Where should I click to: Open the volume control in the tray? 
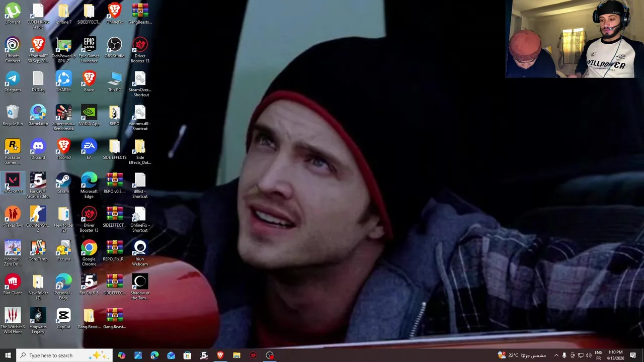pos(589,355)
